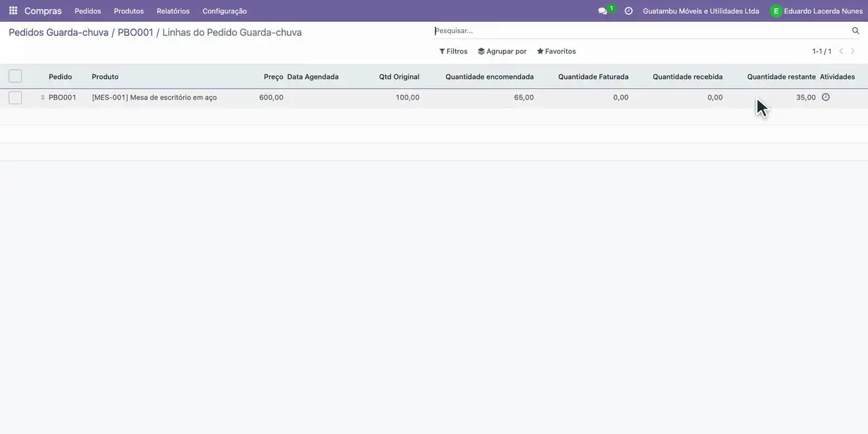Viewport: 868px width, 434px height.
Task: Open the PBO001 order cell in the row
Action: [62, 98]
